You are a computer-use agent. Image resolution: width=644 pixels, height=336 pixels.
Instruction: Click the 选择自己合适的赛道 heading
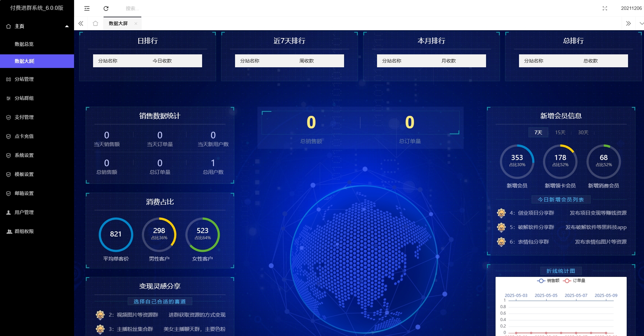tap(160, 301)
